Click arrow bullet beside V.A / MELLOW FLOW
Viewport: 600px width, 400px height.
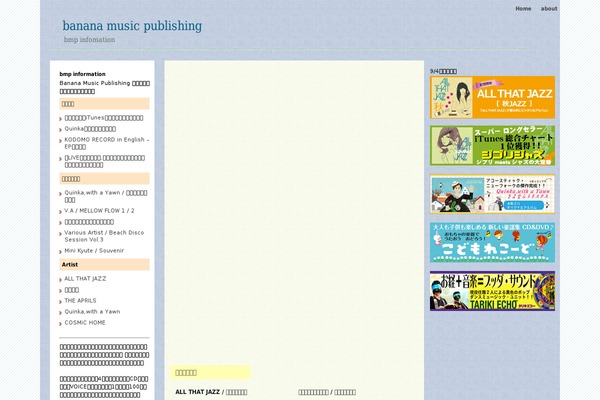60,212
